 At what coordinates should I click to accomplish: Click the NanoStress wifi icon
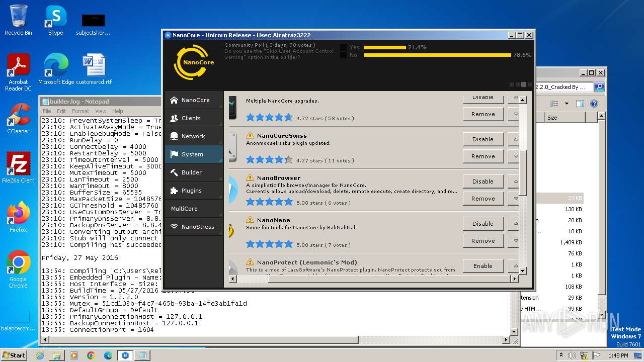point(174,227)
